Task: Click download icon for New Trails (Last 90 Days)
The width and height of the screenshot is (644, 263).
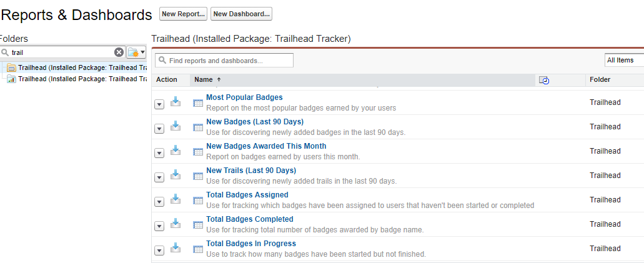Action: click(176, 174)
